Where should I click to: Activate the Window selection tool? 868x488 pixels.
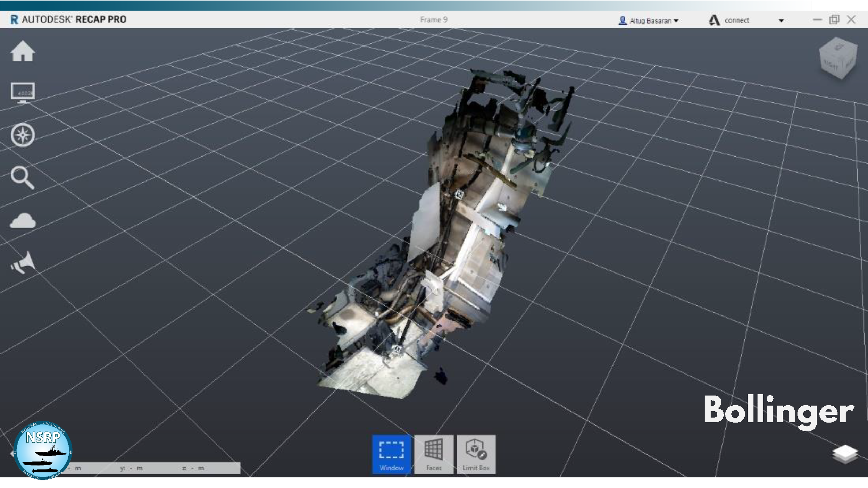391,454
